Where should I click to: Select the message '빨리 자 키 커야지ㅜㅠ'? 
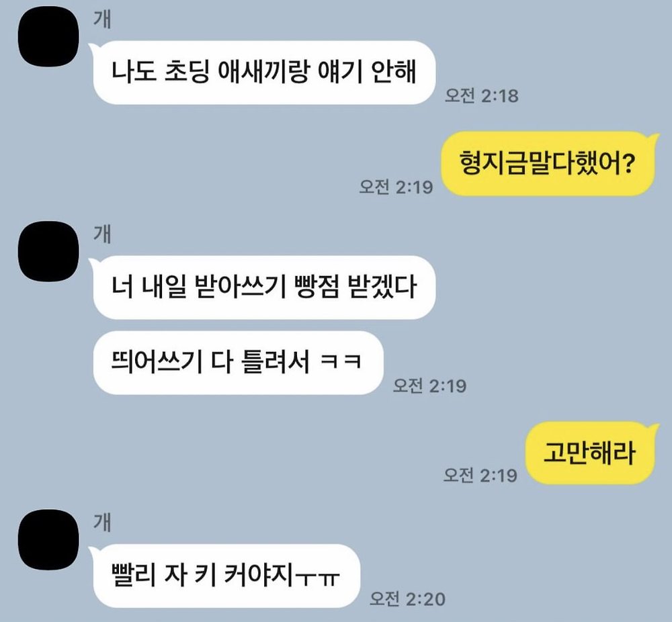(x=225, y=576)
